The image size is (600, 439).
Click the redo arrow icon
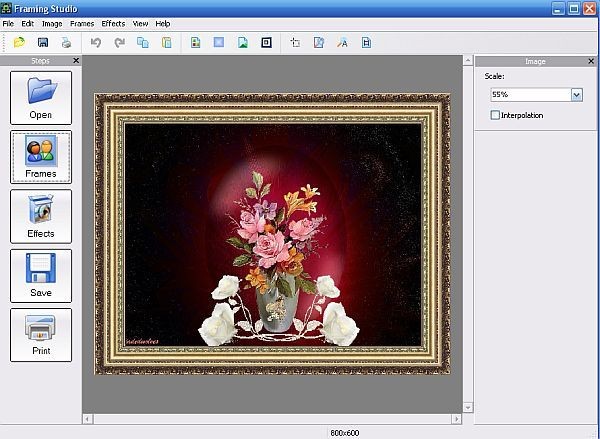pyautogui.click(x=119, y=42)
